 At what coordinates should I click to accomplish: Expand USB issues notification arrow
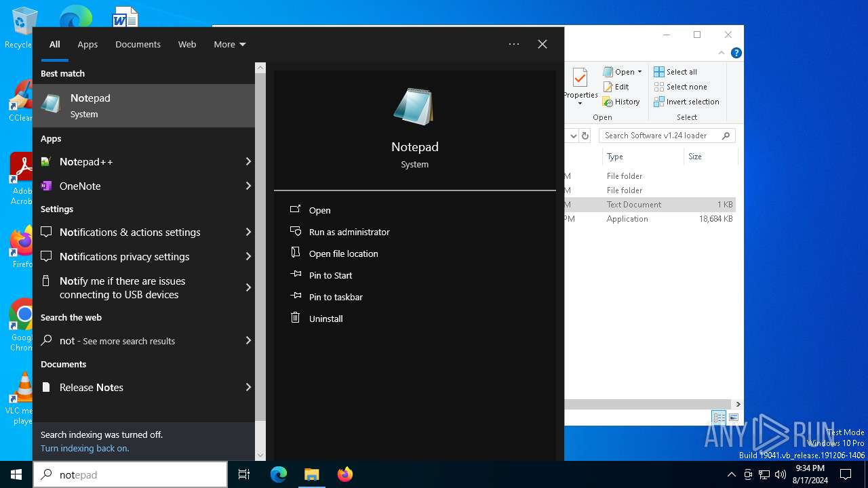[x=248, y=287]
